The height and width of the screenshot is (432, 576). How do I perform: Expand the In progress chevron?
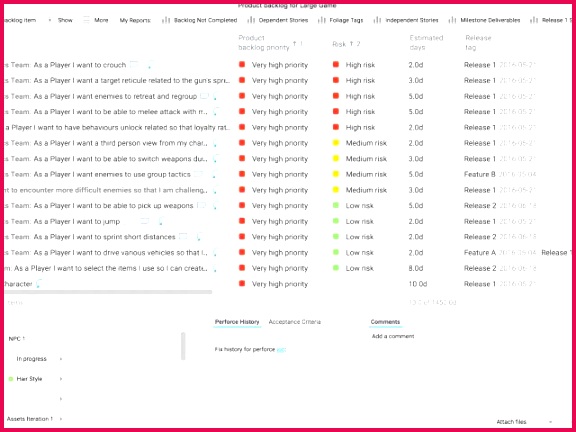(61, 359)
